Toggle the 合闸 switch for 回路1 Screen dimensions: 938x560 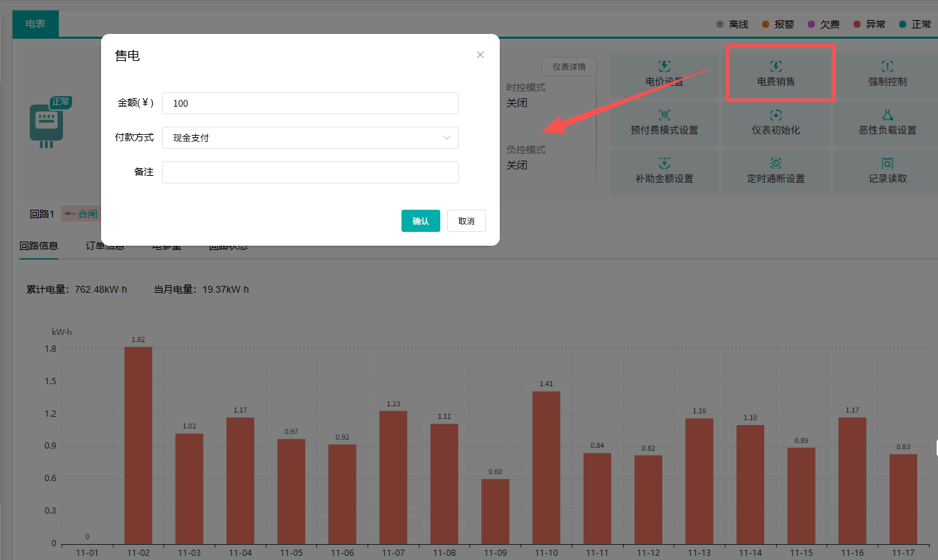coord(81,214)
